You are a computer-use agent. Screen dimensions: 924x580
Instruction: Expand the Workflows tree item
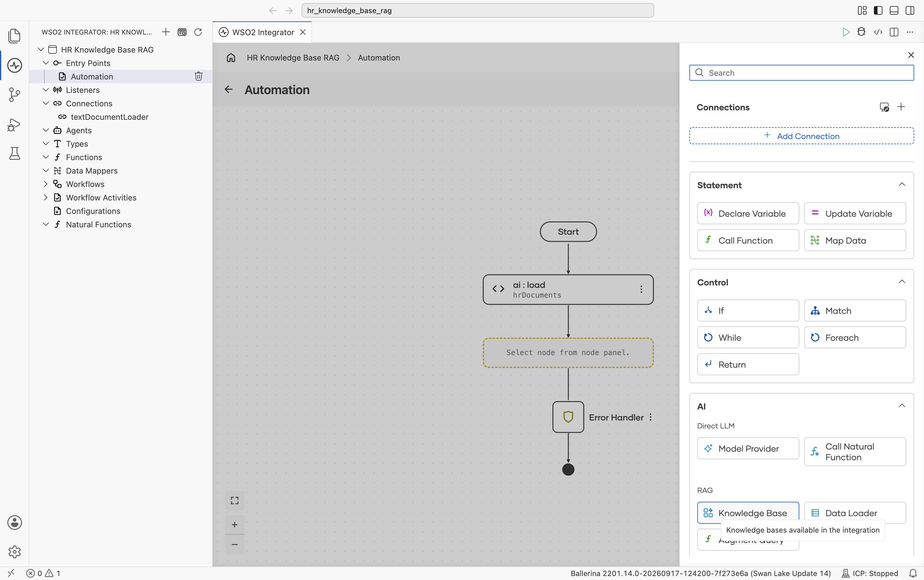[x=45, y=184]
